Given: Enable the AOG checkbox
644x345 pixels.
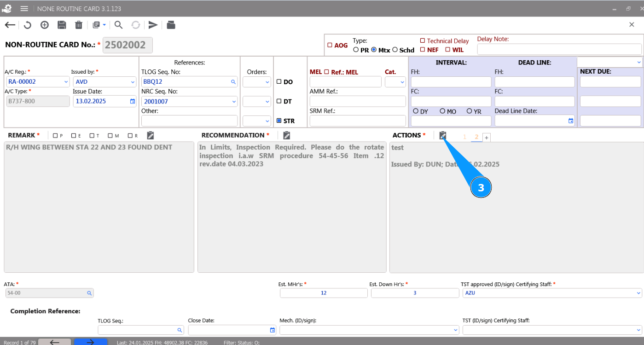Looking at the screenshot, I should click(x=330, y=46).
